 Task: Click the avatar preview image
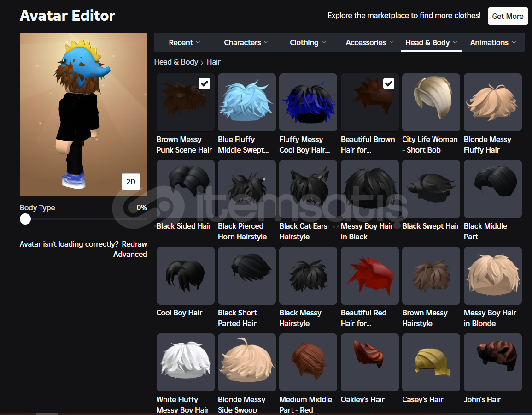(x=83, y=114)
